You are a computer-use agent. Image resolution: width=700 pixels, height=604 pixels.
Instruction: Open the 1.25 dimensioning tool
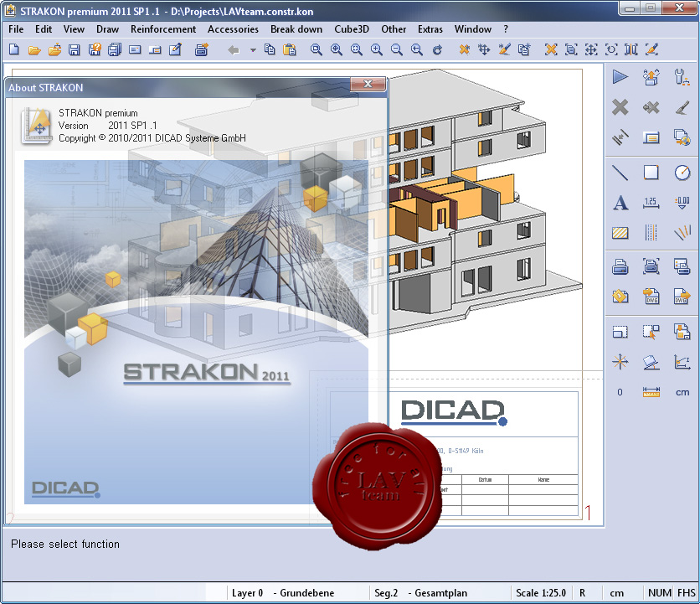(x=651, y=203)
